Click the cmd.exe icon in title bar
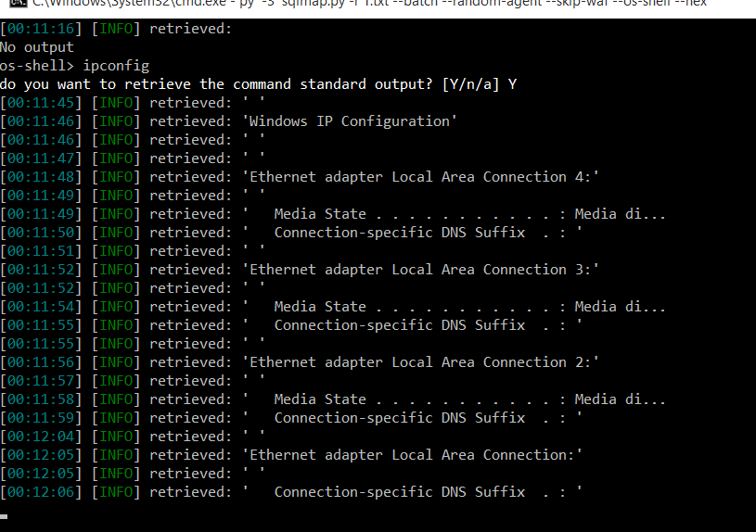This screenshot has height=532, width=756. coord(18,4)
